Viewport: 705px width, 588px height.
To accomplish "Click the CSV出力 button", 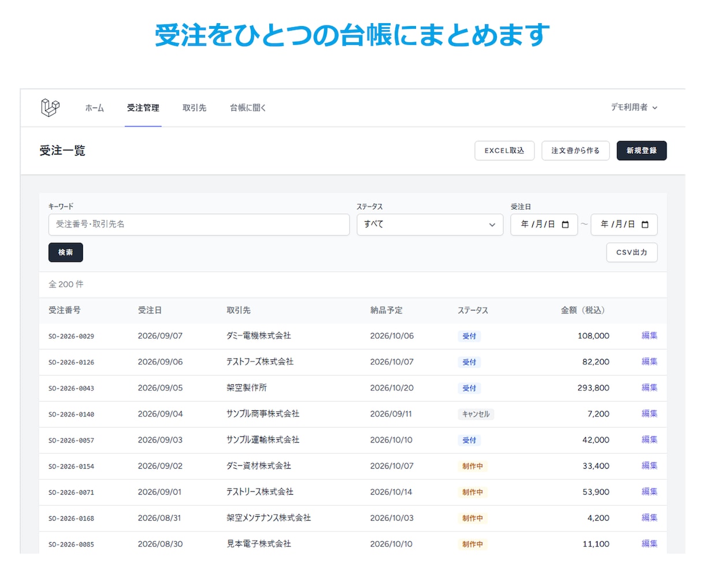I will coord(632,252).
